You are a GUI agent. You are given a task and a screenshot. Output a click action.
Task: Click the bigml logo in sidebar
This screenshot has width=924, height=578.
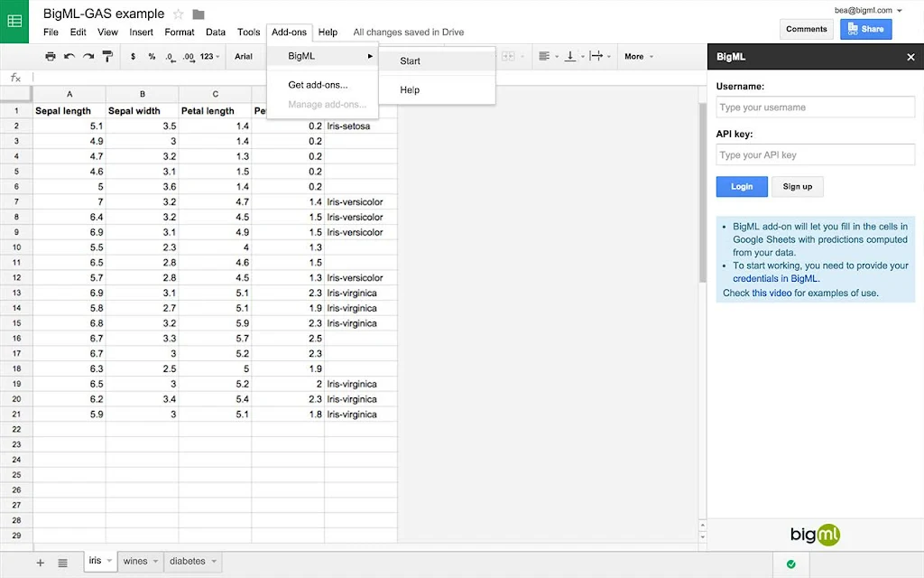click(815, 535)
